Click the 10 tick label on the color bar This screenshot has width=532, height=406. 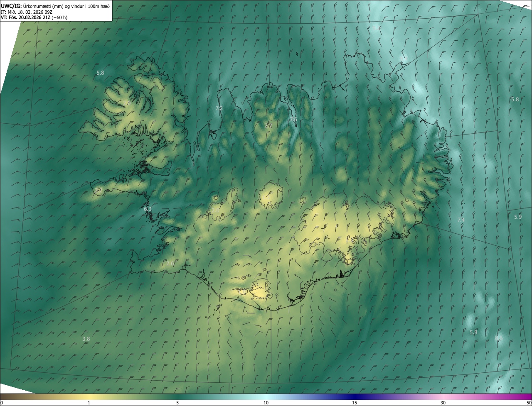click(266, 403)
